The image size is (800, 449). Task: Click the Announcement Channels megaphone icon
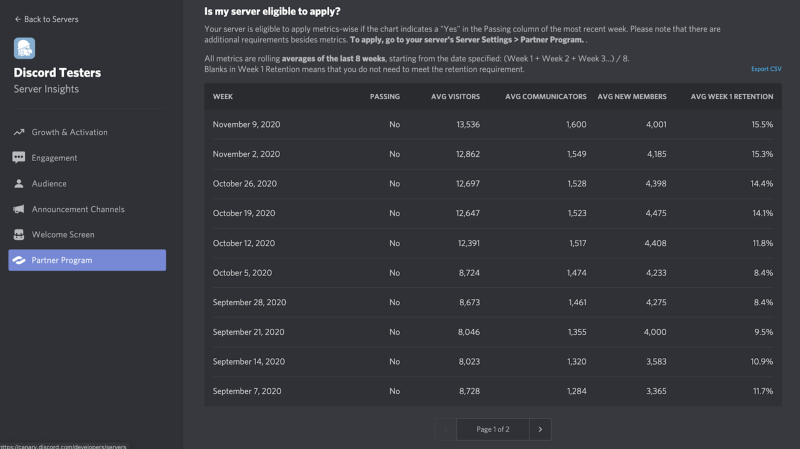(19, 209)
